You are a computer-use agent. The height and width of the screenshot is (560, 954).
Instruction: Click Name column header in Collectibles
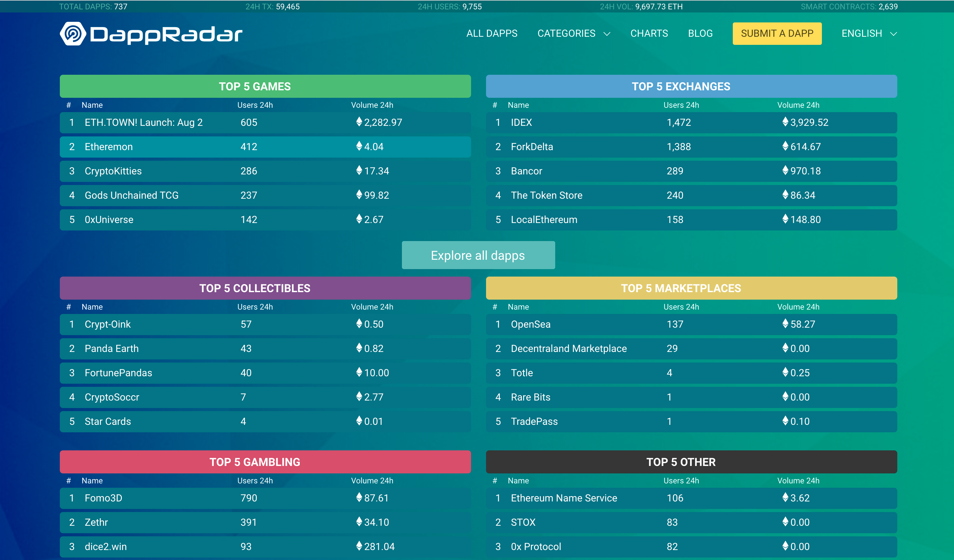(x=92, y=307)
